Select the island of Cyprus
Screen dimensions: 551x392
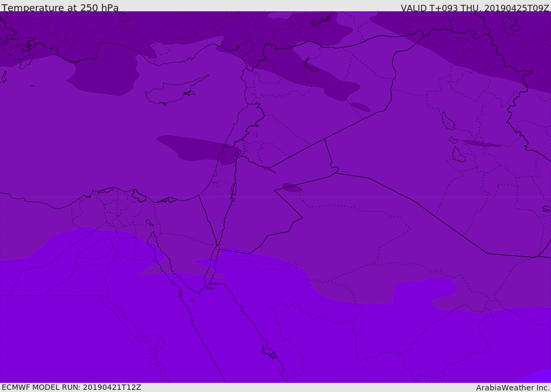point(171,92)
